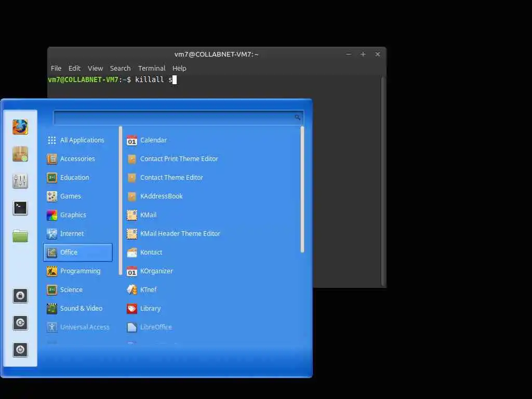Click the Library red tag icon

point(131,309)
